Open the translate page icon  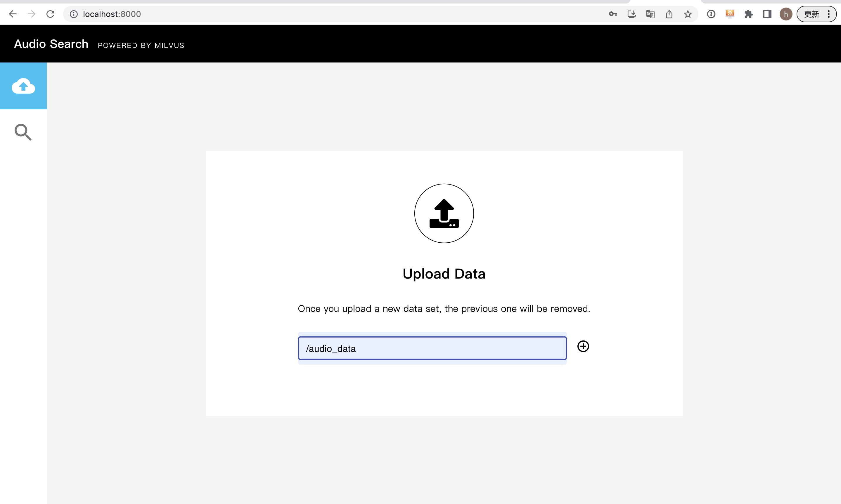pyautogui.click(x=650, y=14)
